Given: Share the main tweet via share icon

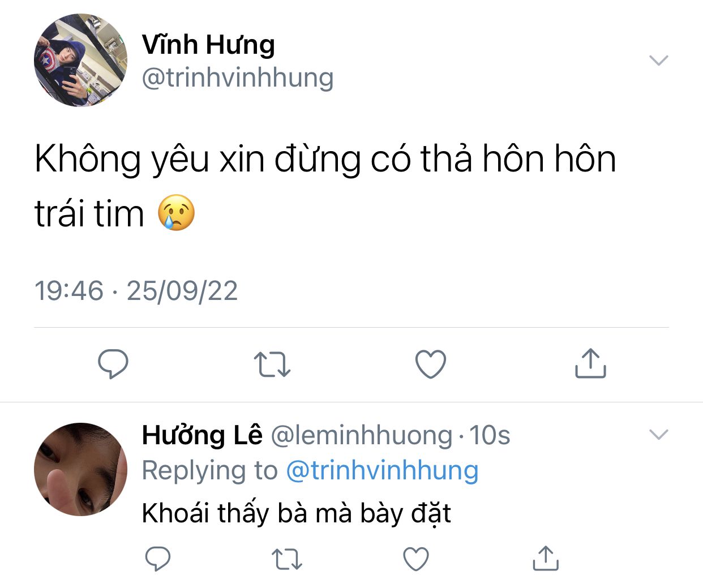Looking at the screenshot, I should point(590,363).
